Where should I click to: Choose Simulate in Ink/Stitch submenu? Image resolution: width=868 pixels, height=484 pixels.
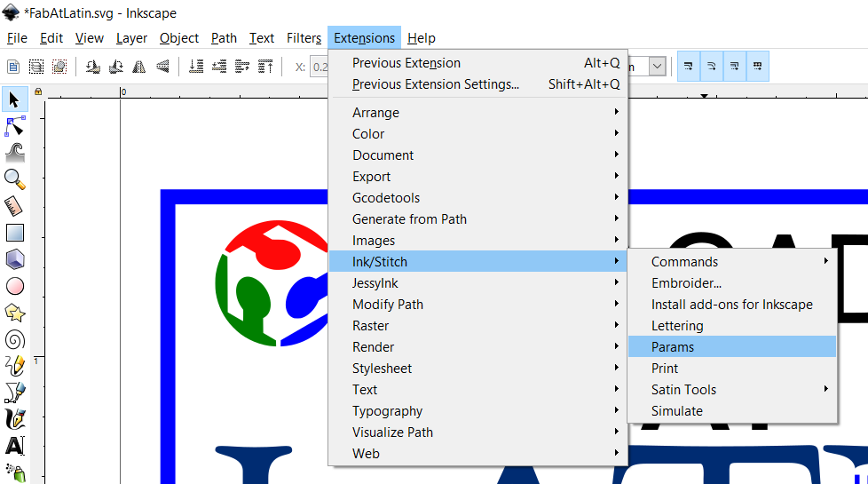732,411
